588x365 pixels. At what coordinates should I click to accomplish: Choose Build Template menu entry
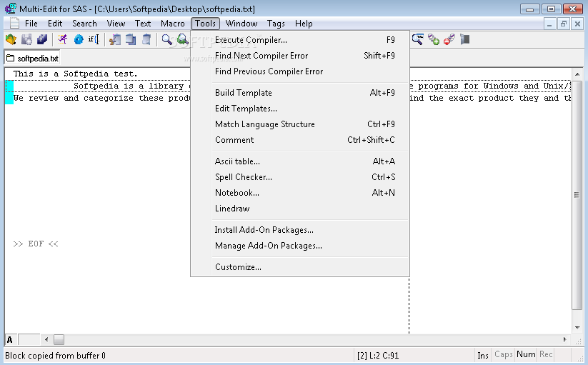point(299,93)
